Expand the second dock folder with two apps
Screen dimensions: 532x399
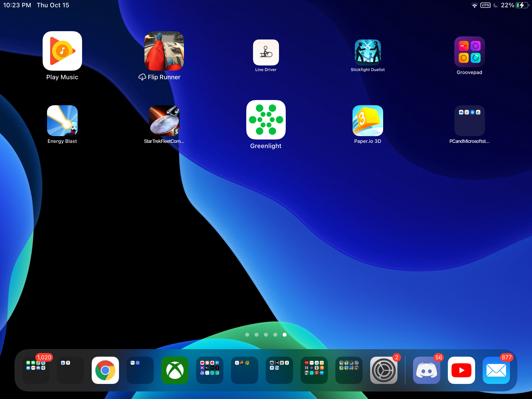pyautogui.click(x=70, y=370)
